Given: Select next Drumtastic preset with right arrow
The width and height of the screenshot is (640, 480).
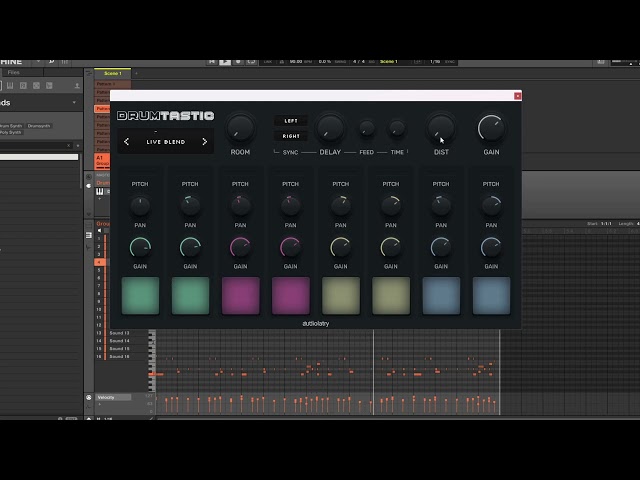Looking at the screenshot, I should click(204, 142).
